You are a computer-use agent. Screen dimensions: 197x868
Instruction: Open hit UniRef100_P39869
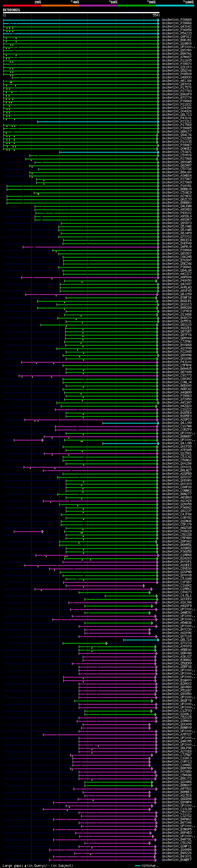(x=177, y=20)
